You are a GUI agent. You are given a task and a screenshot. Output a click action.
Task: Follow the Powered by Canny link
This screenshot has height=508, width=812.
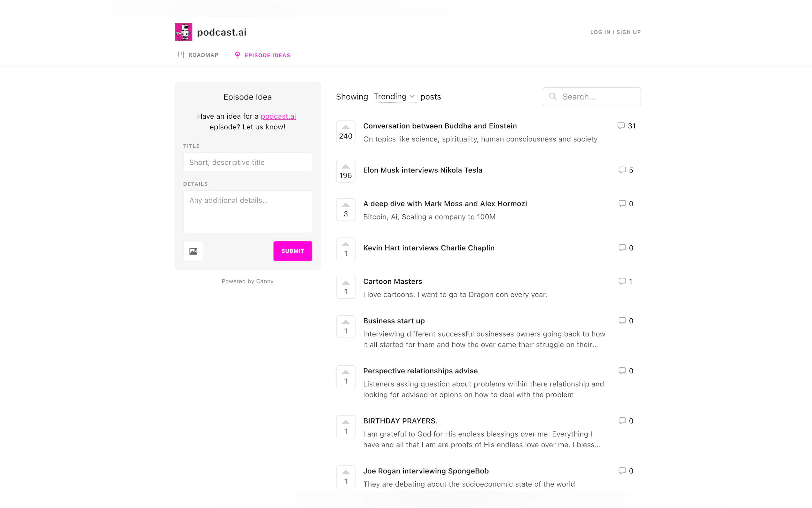coord(247,281)
